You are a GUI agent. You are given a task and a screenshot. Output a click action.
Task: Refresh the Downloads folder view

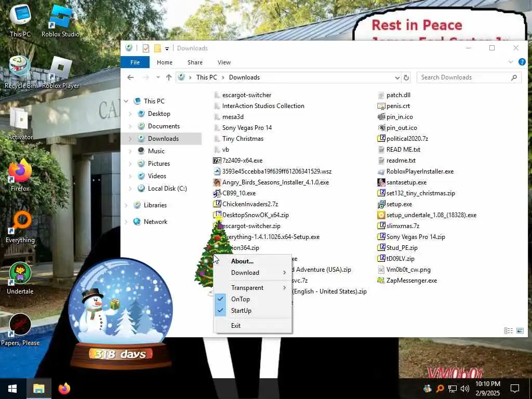coord(406,77)
